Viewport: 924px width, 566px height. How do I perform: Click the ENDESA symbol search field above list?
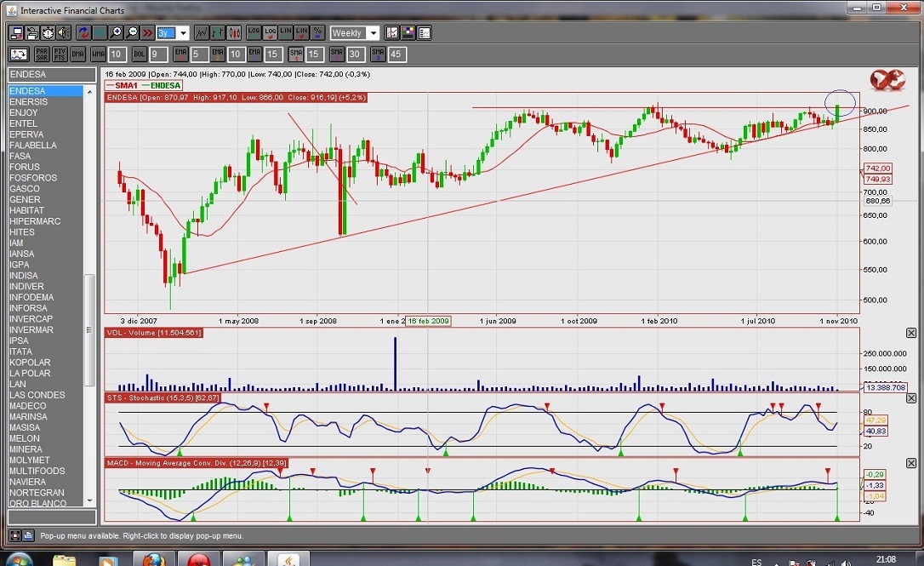pos(52,74)
